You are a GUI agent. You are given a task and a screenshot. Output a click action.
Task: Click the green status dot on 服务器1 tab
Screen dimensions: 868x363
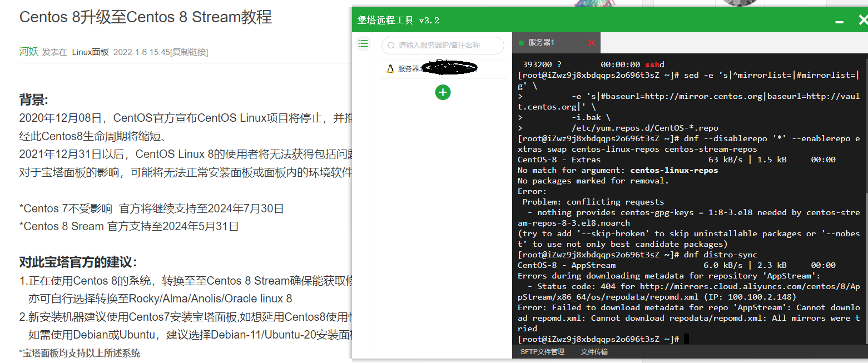click(x=521, y=43)
